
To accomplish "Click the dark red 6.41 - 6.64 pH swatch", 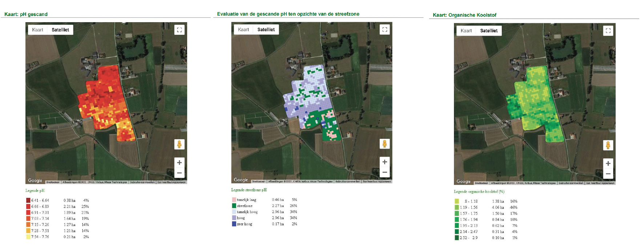I will tap(28, 200).
